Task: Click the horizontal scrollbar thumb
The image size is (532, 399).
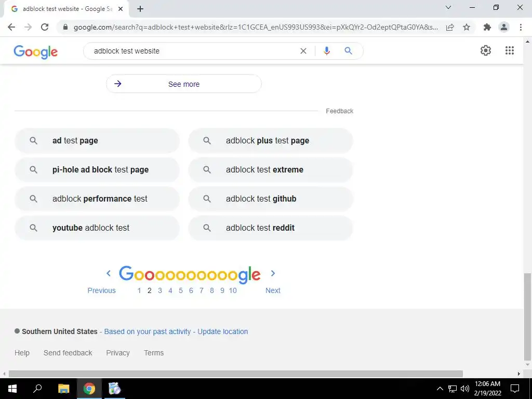Action: (x=236, y=374)
